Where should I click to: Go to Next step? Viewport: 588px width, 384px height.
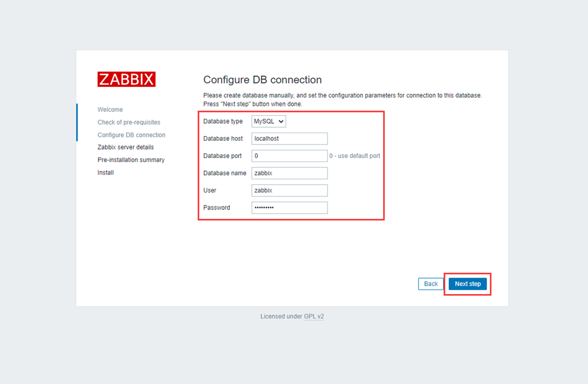[x=468, y=284]
